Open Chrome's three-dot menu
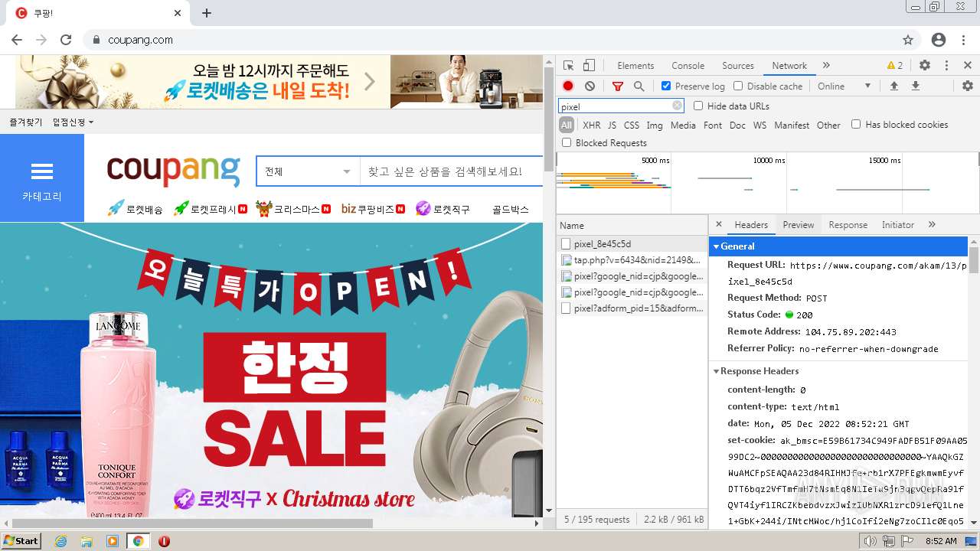 pos(963,40)
